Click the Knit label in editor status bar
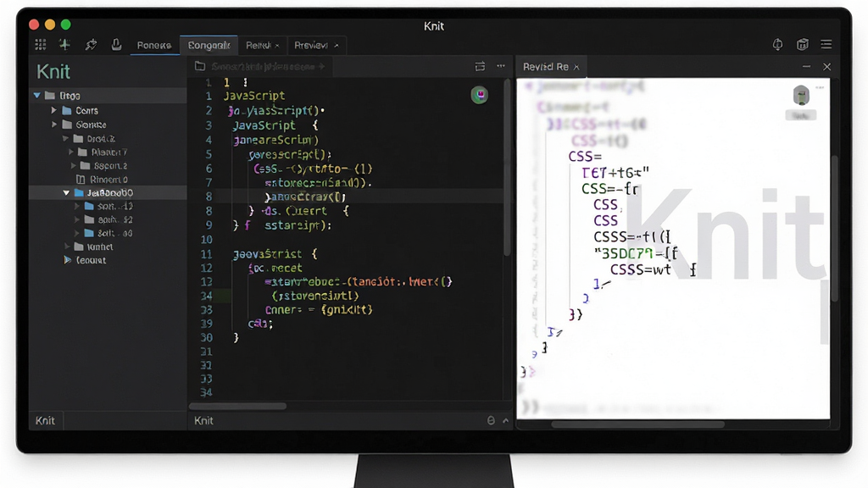This screenshot has width=868, height=488. [203, 420]
